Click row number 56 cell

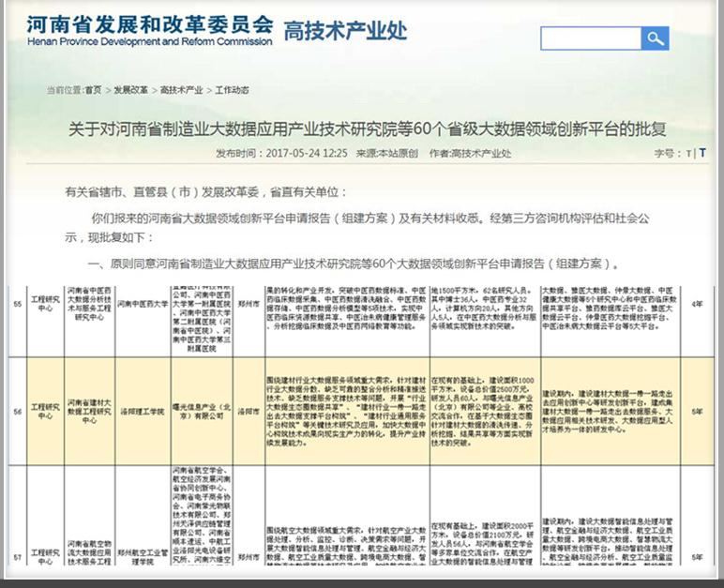[18, 412]
